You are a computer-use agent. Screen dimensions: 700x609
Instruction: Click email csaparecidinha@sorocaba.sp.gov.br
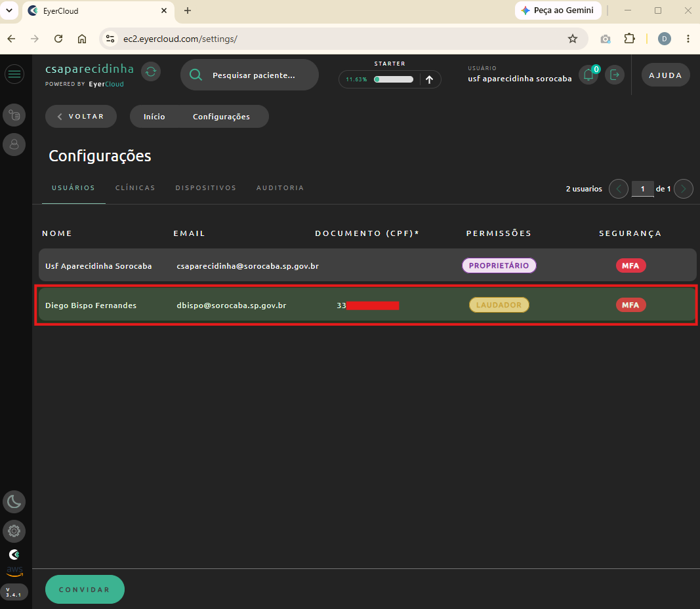coord(248,266)
